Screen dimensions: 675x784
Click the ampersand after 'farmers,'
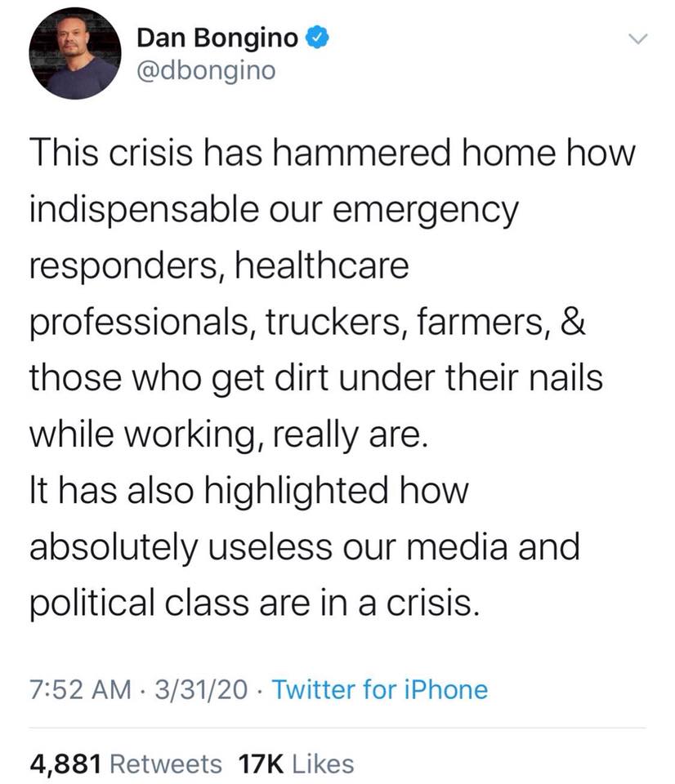click(x=572, y=322)
